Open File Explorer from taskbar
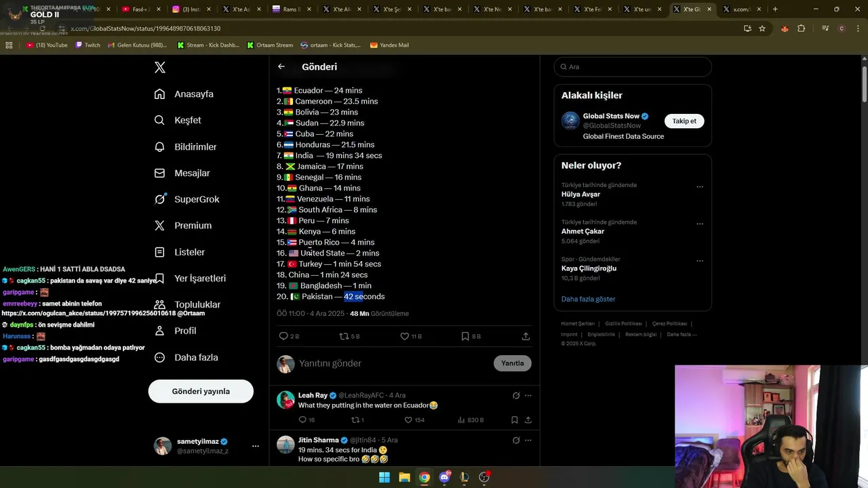The width and height of the screenshot is (868, 488). (x=404, y=477)
